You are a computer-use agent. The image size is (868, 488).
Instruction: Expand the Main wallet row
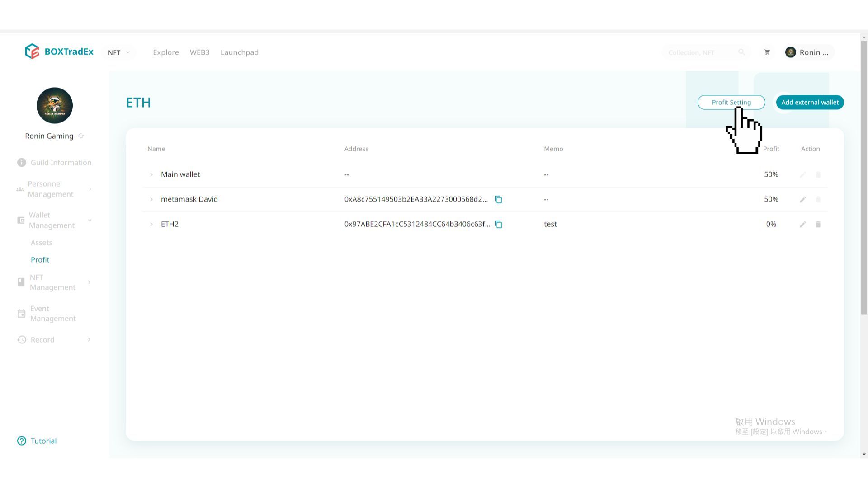click(151, 174)
